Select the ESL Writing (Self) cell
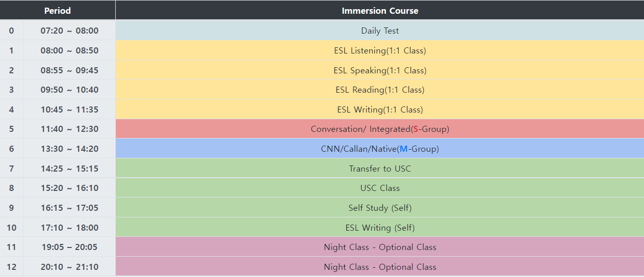 pyautogui.click(x=380, y=228)
